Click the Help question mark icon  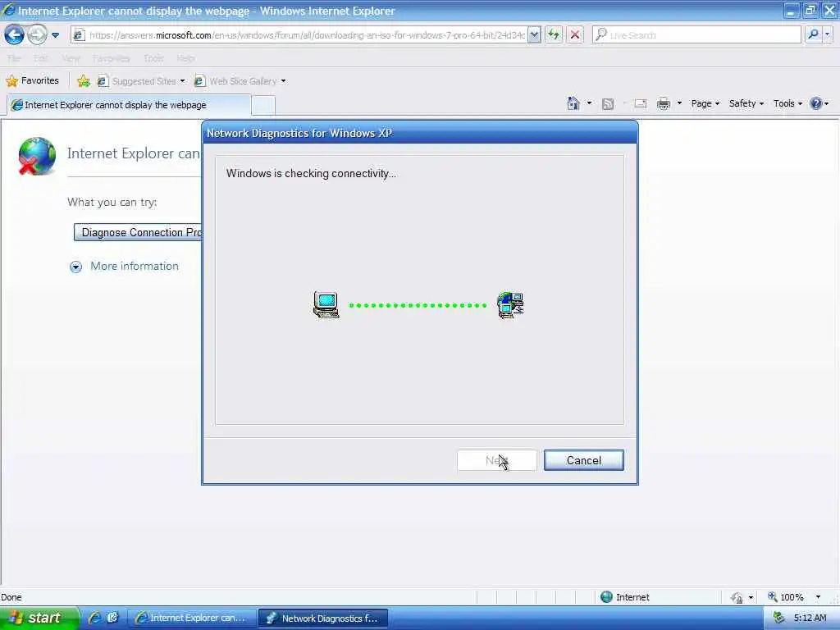816,103
